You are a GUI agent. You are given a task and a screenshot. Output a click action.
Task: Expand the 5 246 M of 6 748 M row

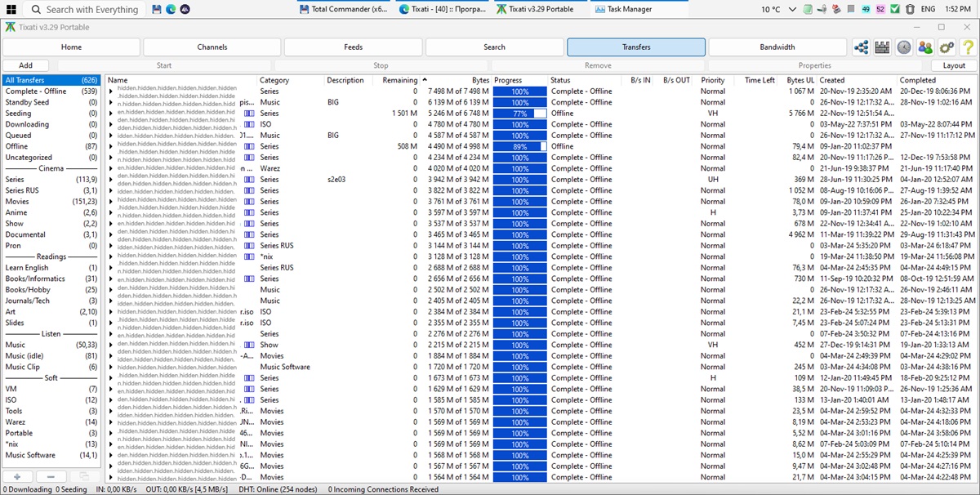(111, 114)
